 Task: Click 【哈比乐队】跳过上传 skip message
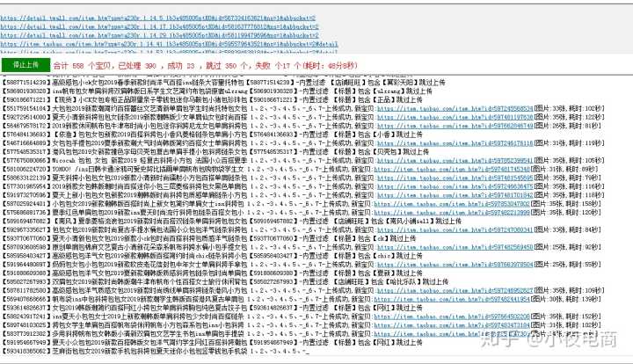coord(417,282)
